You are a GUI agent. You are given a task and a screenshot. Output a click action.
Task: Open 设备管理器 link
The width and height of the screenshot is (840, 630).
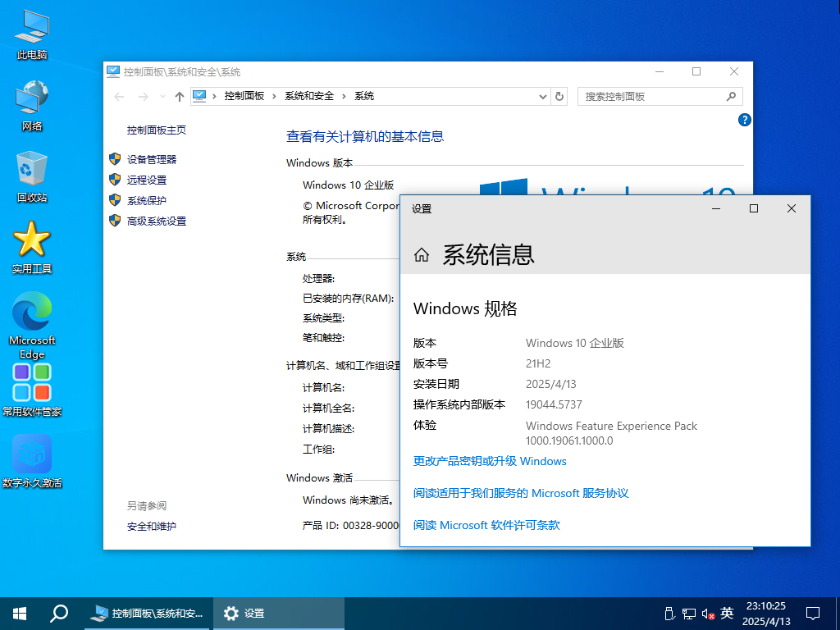152,160
